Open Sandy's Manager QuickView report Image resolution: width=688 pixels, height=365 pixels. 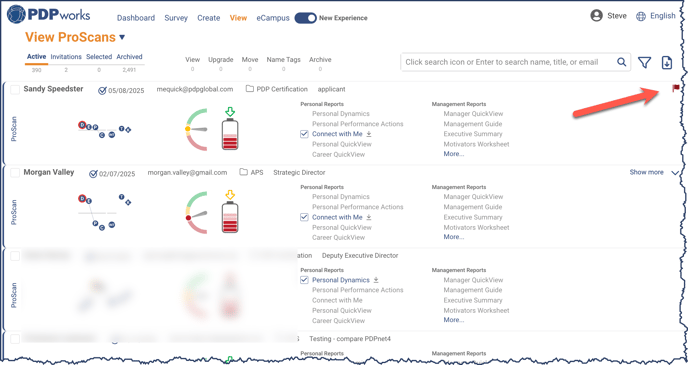coord(473,114)
